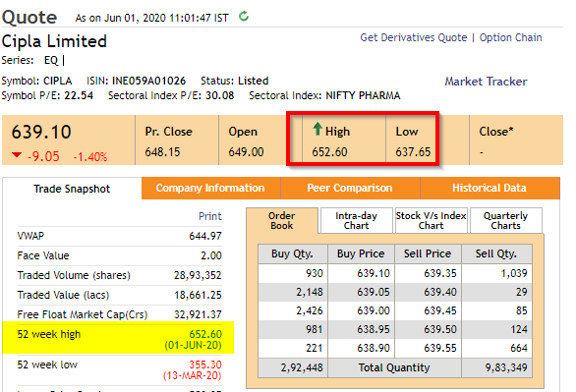Click the Series EQ label
The image size is (576, 392).
(x=51, y=60)
